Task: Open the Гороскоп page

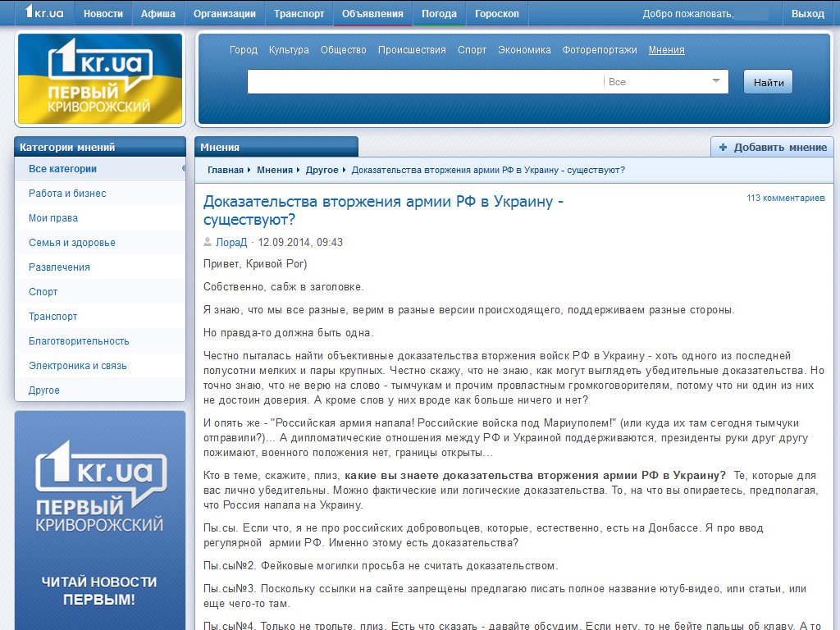Action: click(x=497, y=12)
